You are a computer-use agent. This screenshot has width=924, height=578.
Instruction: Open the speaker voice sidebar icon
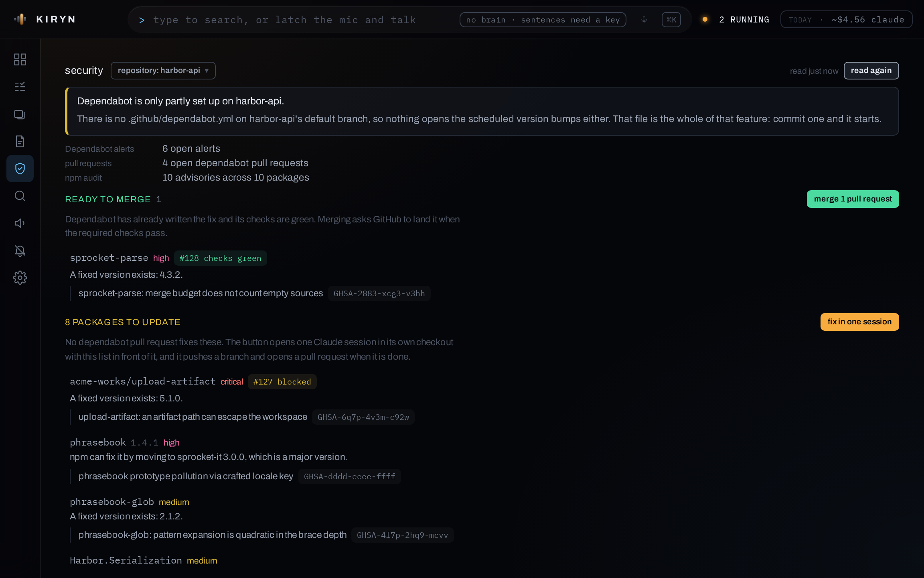[20, 223]
